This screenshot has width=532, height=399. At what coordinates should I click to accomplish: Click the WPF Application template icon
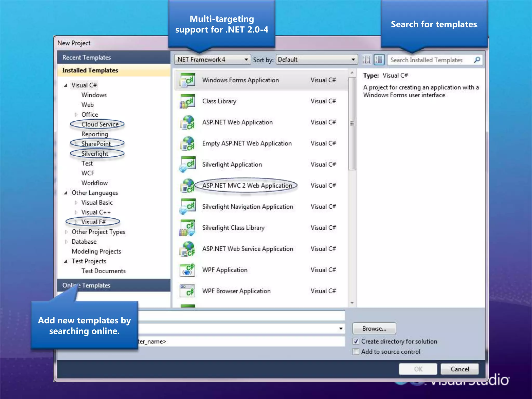[187, 270]
